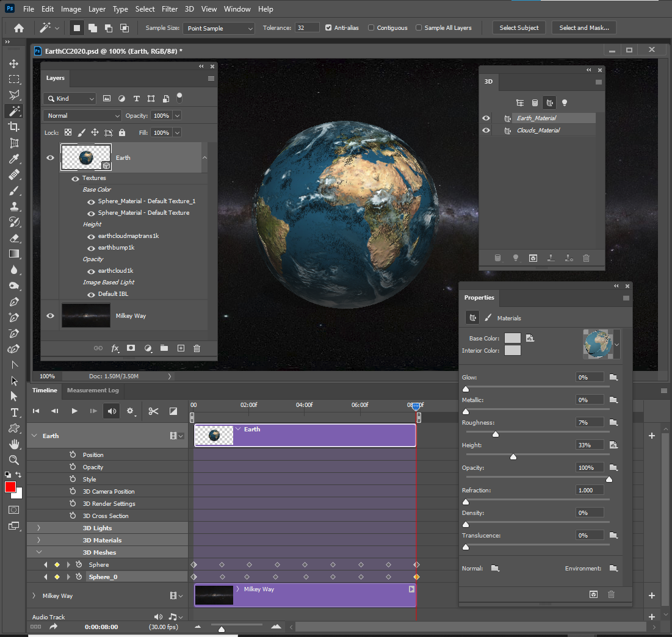This screenshot has width=672, height=637.
Task: Toggle visibility of the Milkey Way layer
Action: pyautogui.click(x=50, y=315)
